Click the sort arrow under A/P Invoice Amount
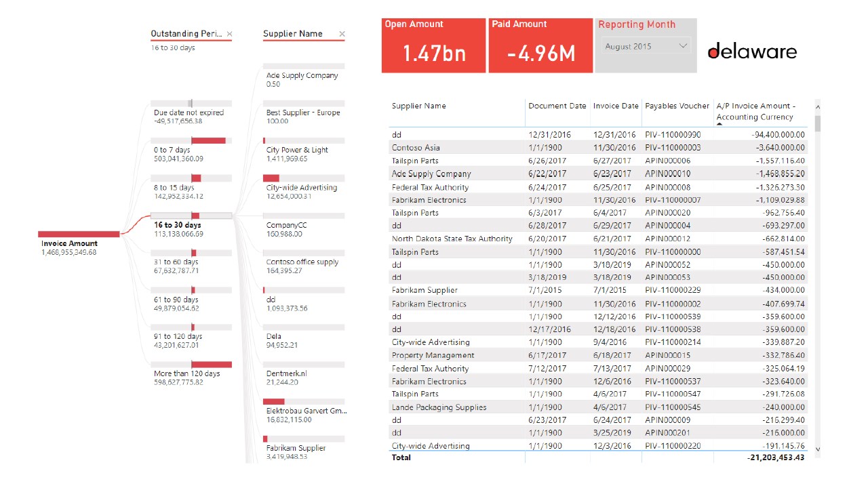The image size is (868, 488). coord(719,124)
